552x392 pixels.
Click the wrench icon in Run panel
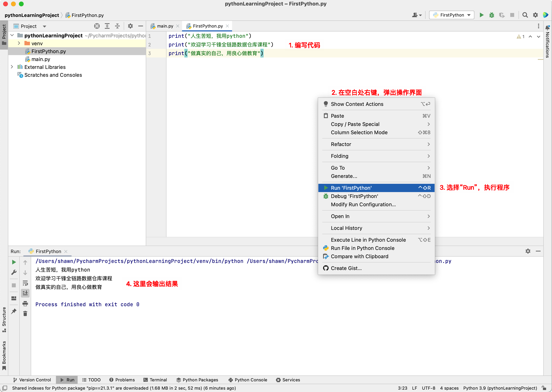point(14,273)
